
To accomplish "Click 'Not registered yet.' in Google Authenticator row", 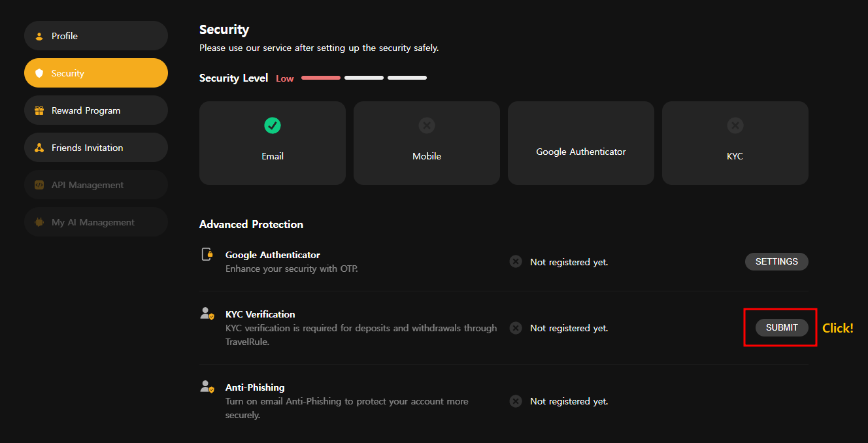I will pos(569,262).
